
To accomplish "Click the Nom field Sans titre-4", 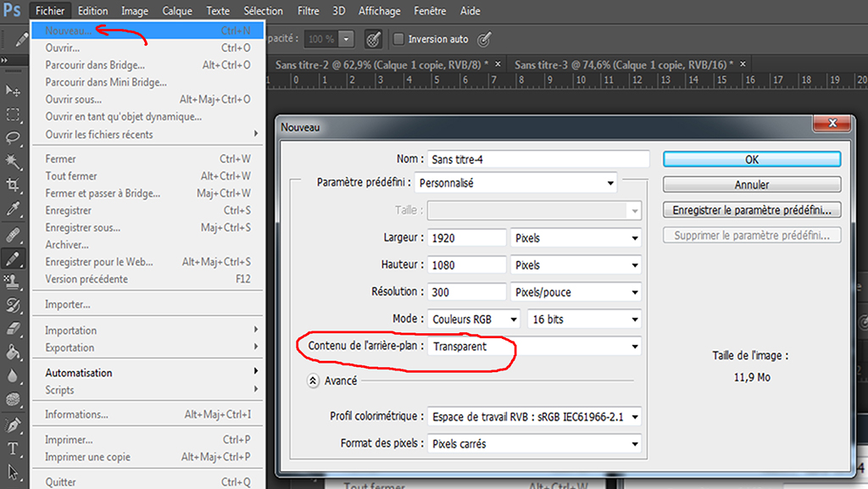I will 538,159.
